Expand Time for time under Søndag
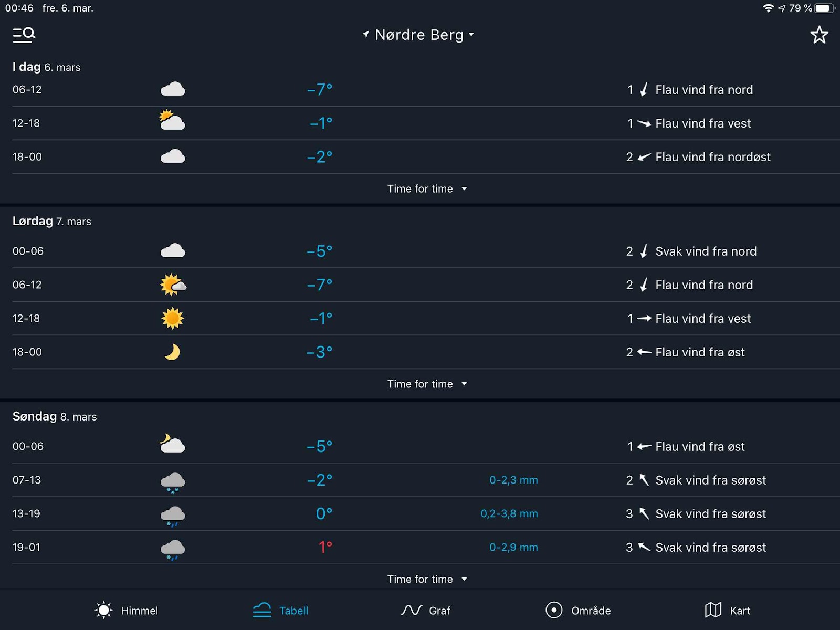 click(x=427, y=579)
